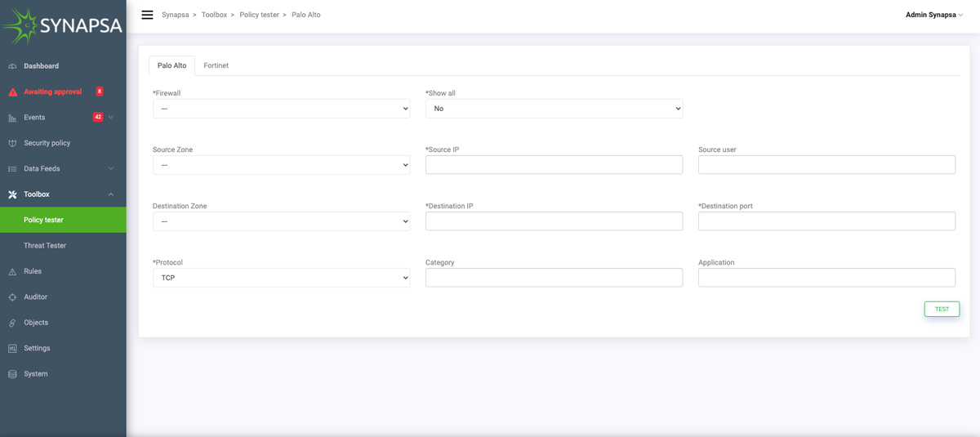This screenshot has height=437, width=980.
Task: Open the Source Zone dropdown
Action: pyautogui.click(x=281, y=165)
